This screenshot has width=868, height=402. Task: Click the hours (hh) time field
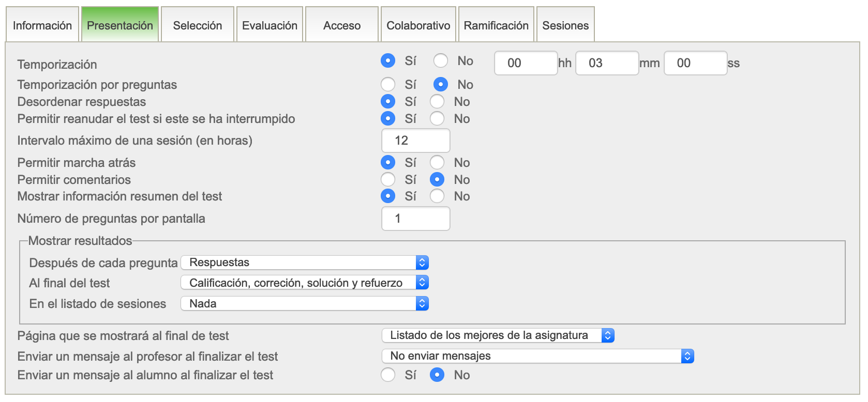[526, 63]
